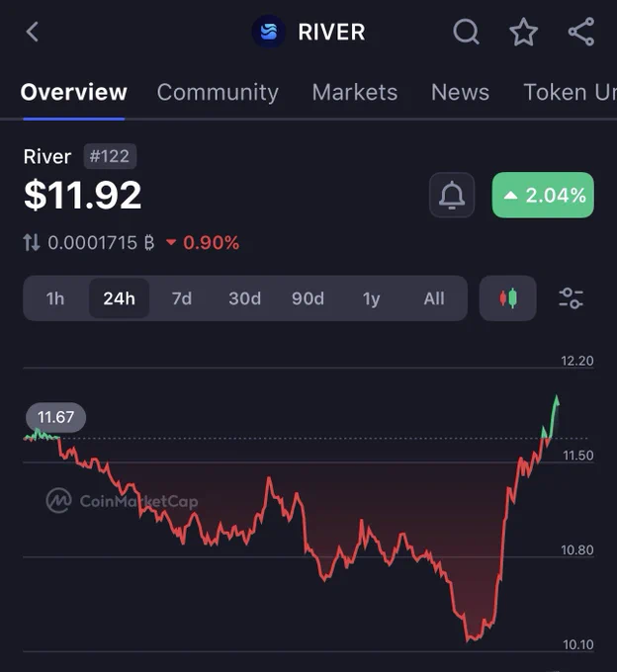
Task: Tap the chart's green peak at right
Action: 557,398
